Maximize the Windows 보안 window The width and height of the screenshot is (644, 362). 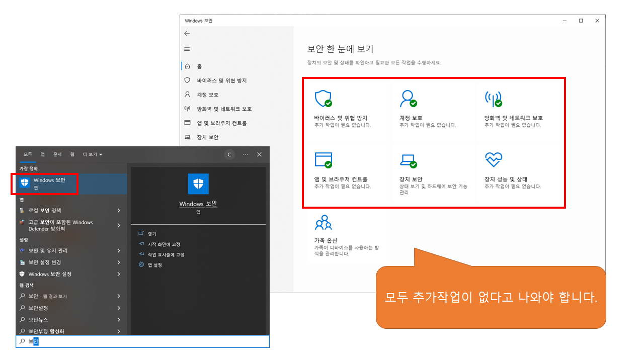pyautogui.click(x=581, y=21)
